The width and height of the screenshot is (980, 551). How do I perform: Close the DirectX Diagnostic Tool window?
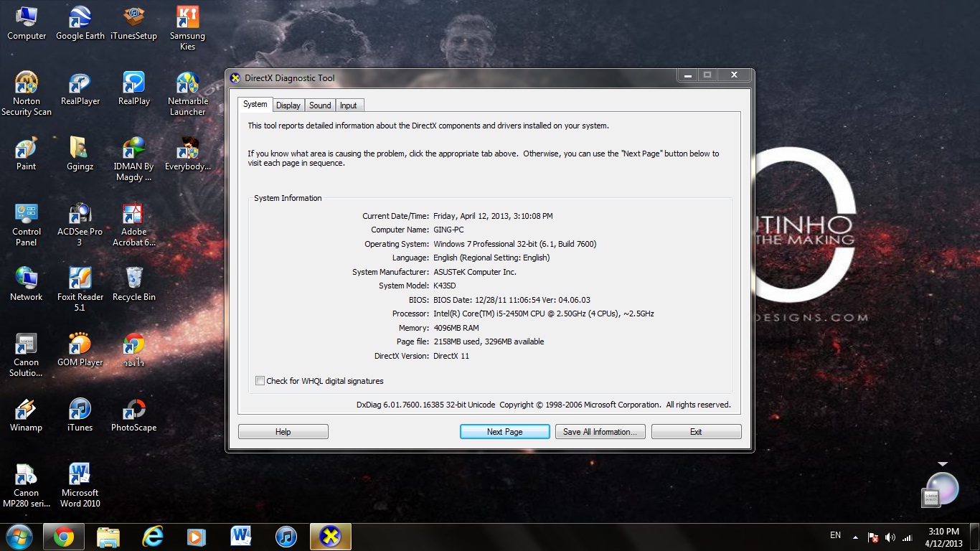coord(734,75)
